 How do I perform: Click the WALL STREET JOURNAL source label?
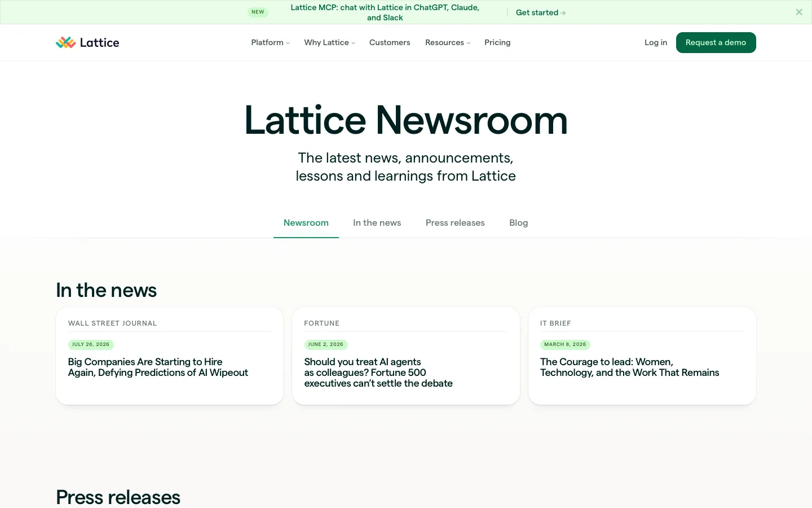click(113, 323)
